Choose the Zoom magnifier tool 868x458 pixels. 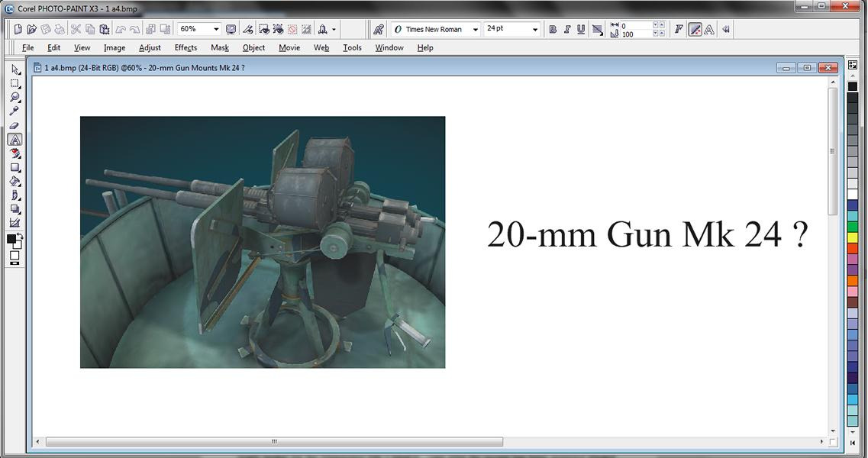15,98
